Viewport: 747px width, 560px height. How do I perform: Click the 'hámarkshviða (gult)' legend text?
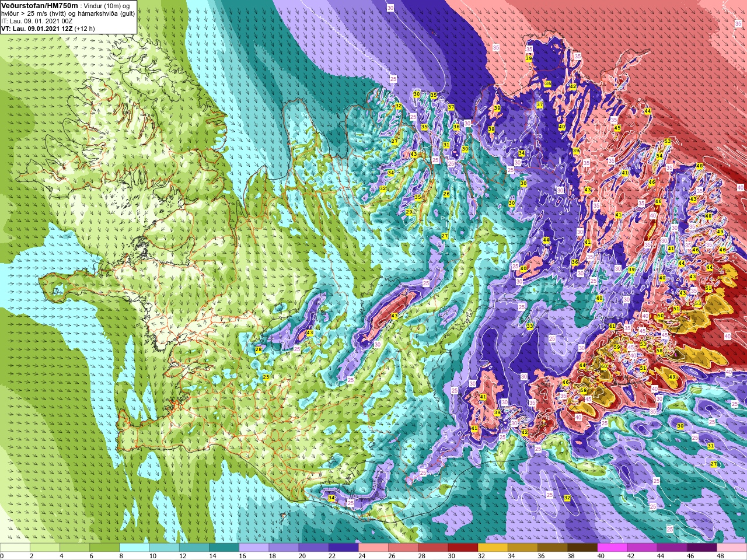106,13
